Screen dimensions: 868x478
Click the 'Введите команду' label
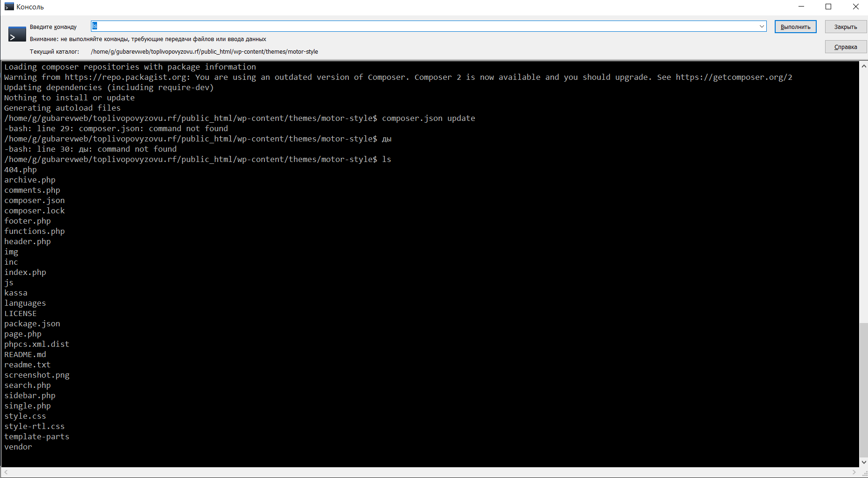tap(53, 27)
